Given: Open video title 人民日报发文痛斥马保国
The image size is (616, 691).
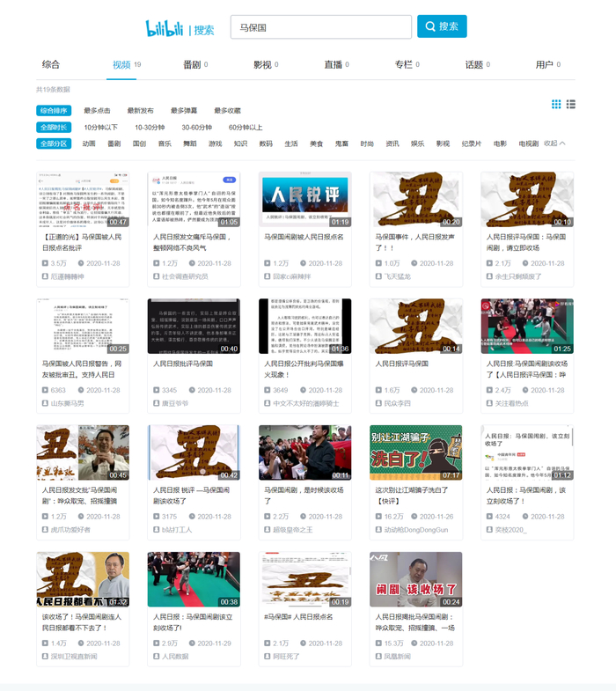Looking at the screenshot, I should (192, 242).
